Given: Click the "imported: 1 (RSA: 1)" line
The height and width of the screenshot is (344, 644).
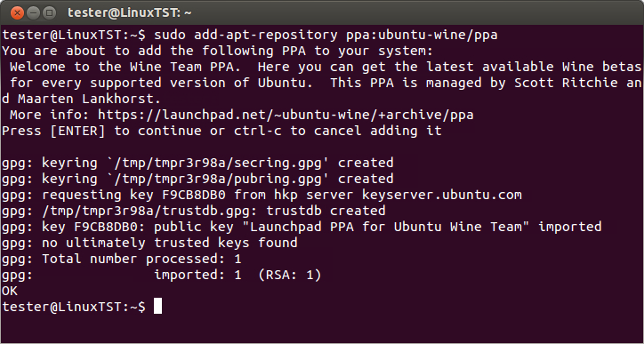Looking at the screenshot, I should [237, 275].
